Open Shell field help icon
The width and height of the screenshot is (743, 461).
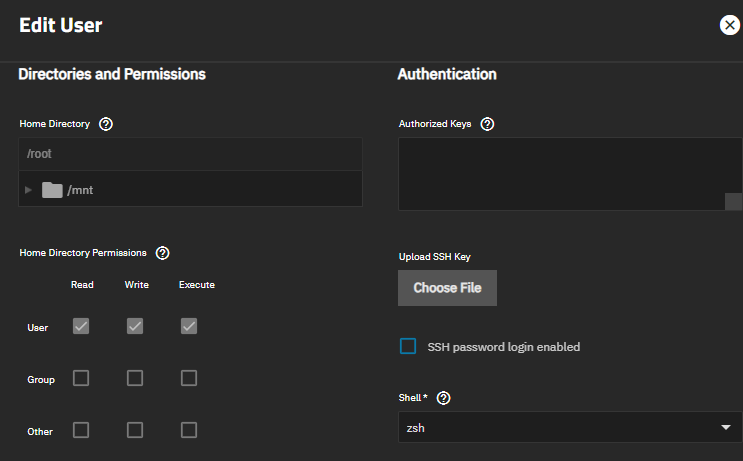point(444,398)
